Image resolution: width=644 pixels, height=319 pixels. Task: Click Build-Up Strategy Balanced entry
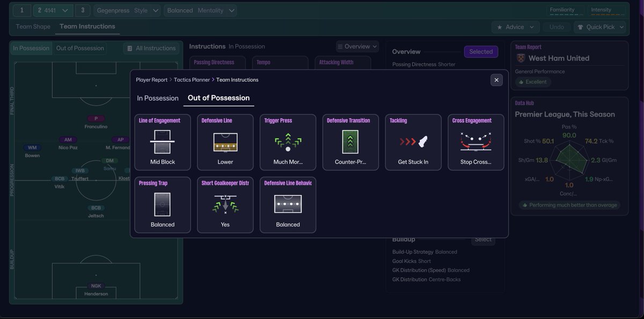coord(425,252)
